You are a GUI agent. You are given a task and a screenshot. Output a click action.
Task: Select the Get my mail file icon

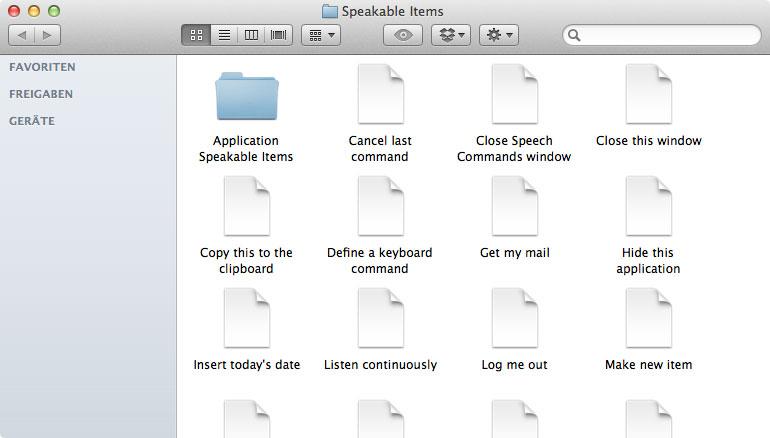[x=515, y=206]
